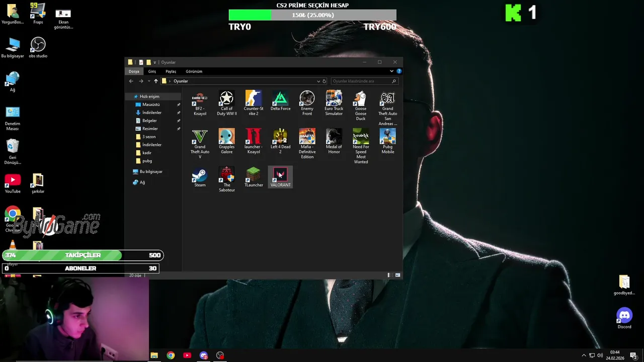Select the Grapples Galore icon
644x362 pixels.
(x=226, y=142)
